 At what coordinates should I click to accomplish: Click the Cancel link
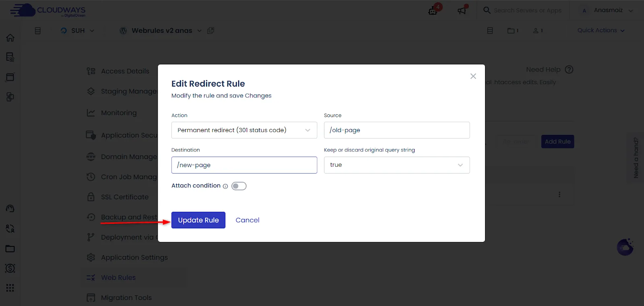(x=248, y=220)
